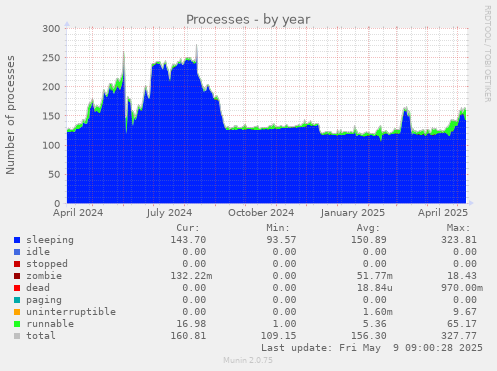Click zombie average value 51.77m
This screenshot has height=371, width=497.
pos(375,276)
